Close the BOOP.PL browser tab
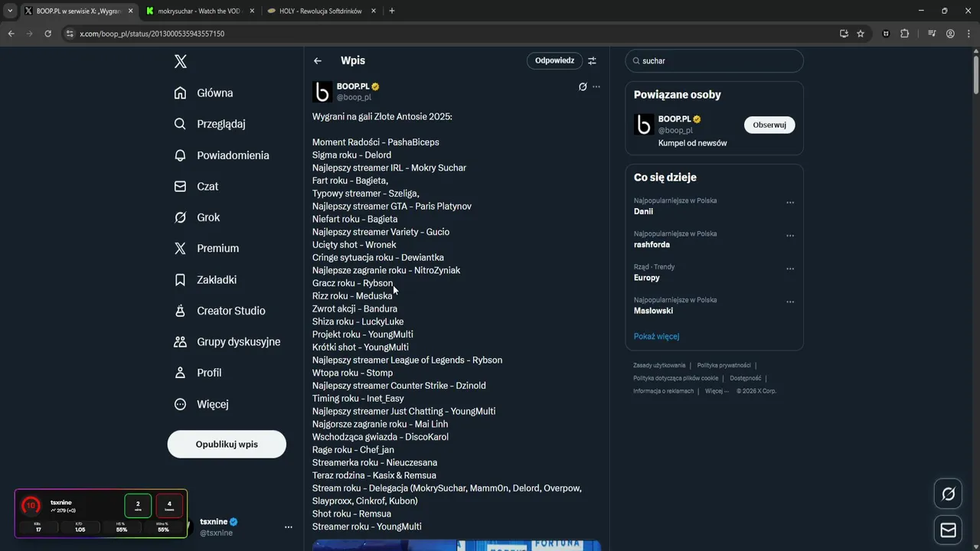Image resolution: width=980 pixels, height=551 pixels. coord(131,11)
